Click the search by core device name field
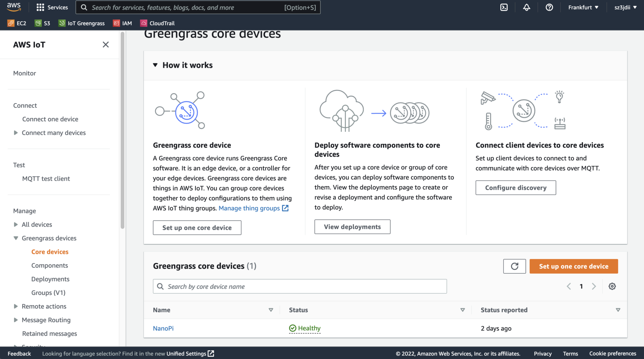 [x=300, y=286]
